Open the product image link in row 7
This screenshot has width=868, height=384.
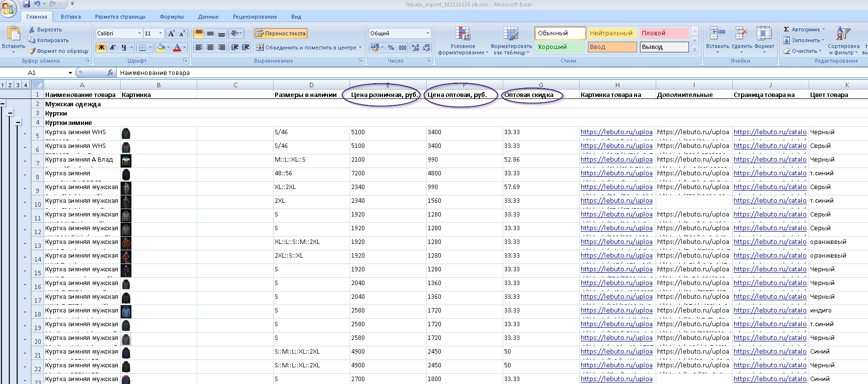(616, 160)
